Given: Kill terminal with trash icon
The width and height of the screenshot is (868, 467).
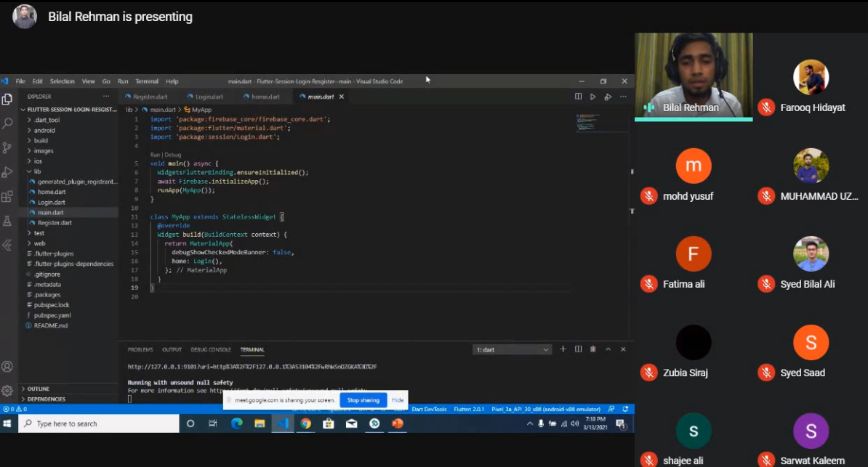Looking at the screenshot, I should click(593, 349).
